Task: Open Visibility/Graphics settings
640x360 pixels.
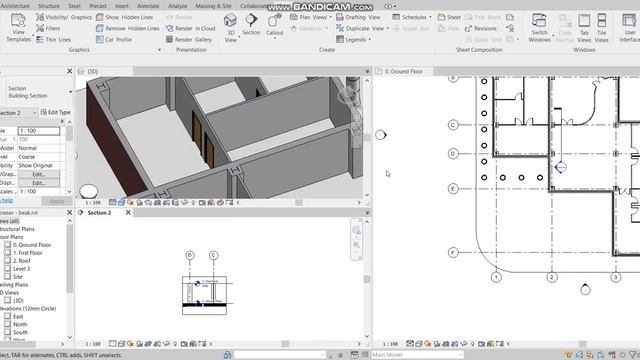Action: pyautogui.click(x=64, y=17)
